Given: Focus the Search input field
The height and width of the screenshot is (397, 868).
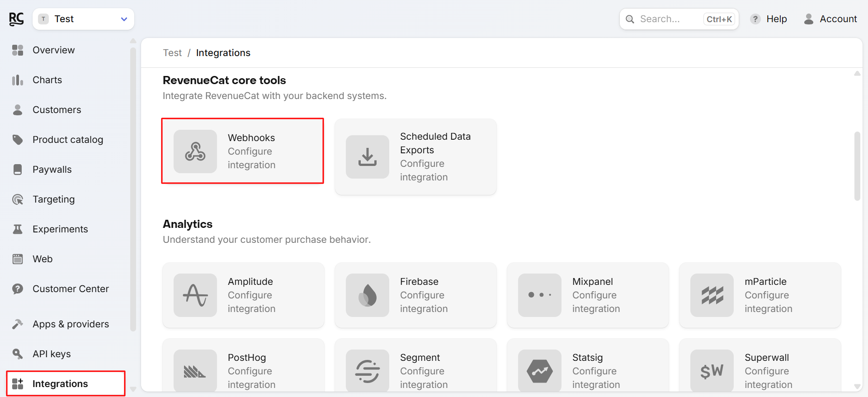Looking at the screenshot, I should coord(679,19).
